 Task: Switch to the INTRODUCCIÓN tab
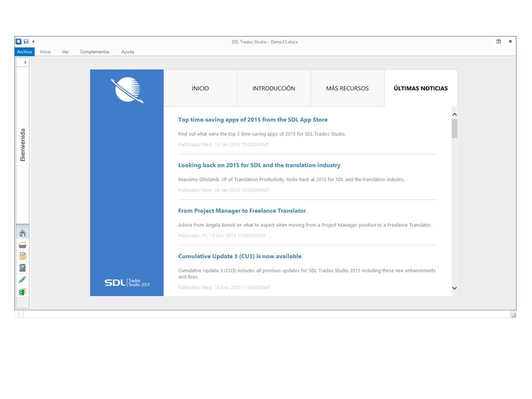click(x=274, y=88)
